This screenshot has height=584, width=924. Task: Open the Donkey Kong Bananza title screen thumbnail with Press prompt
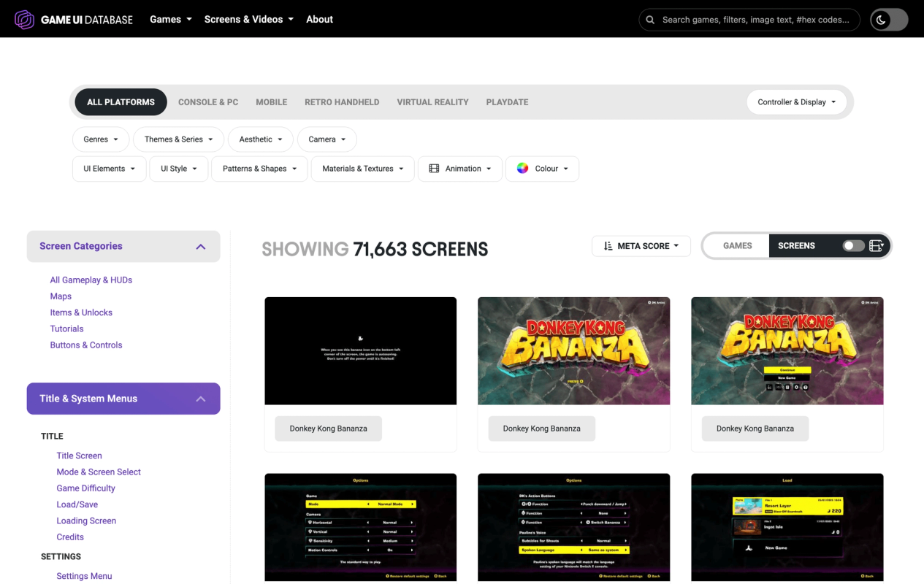(574, 350)
